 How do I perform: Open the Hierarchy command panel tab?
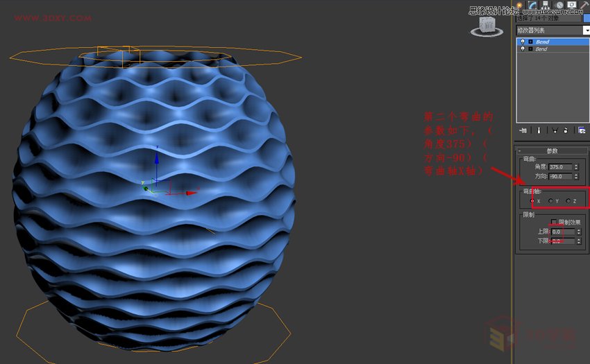point(546,5)
